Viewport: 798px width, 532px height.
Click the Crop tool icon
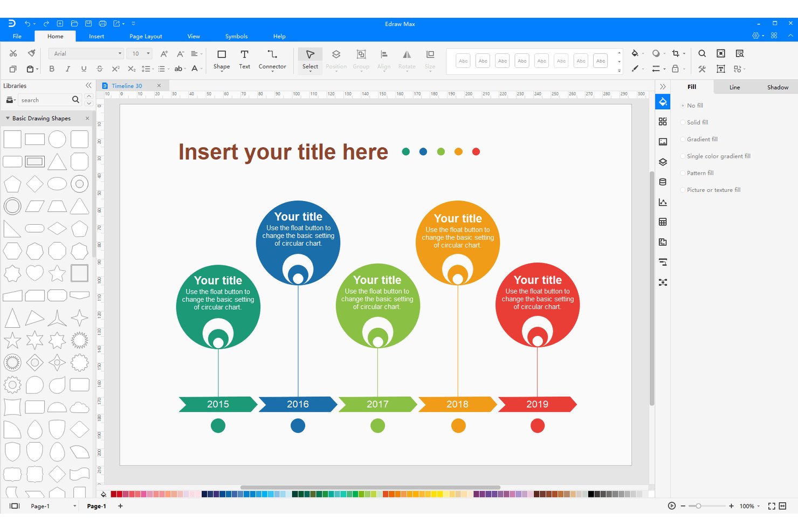click(x=676, y=53)
